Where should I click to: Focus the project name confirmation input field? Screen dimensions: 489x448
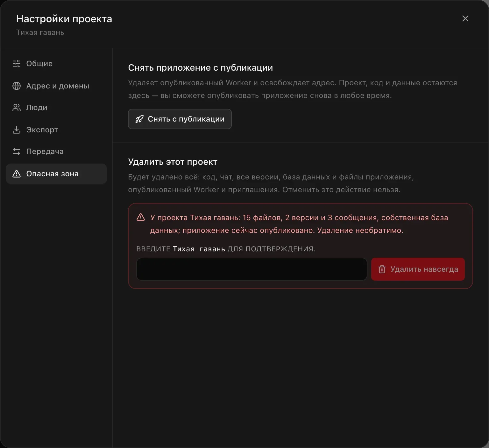pyautogui.click(x=252, y=269)
